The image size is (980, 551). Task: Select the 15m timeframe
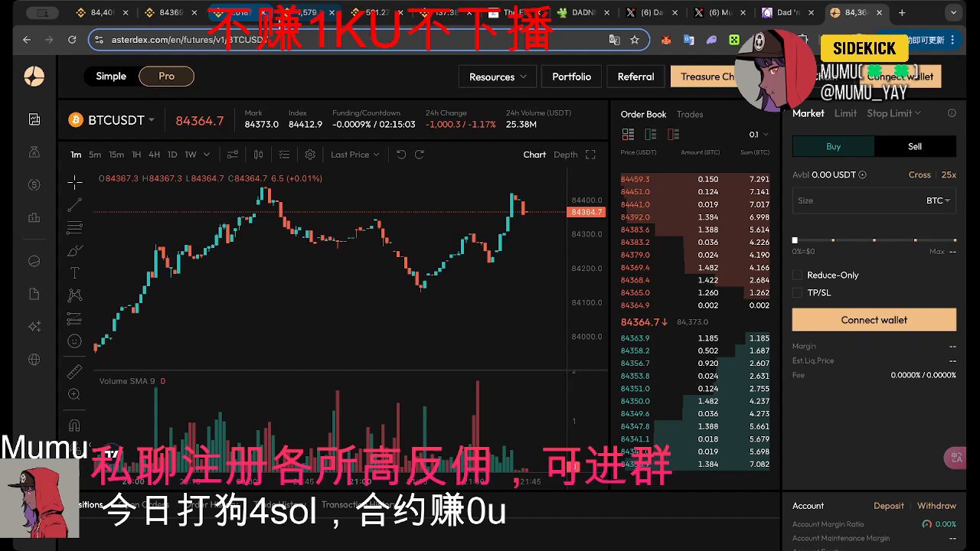116,155
